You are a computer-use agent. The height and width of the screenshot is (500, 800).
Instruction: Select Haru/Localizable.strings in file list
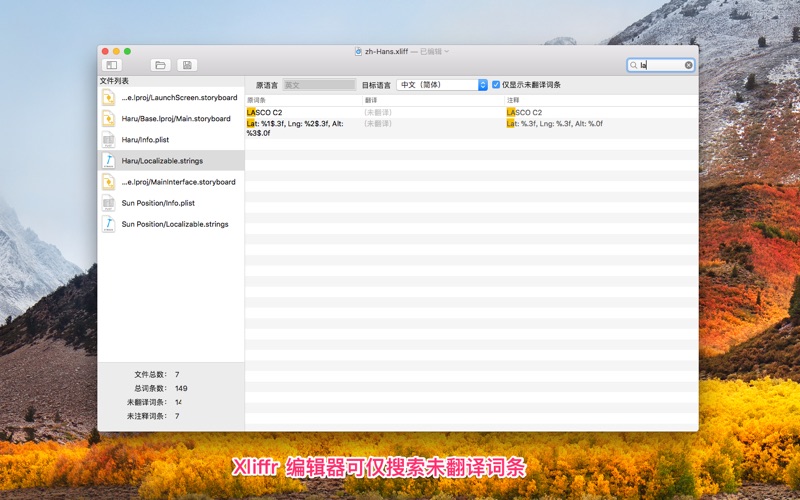(161, 160)
